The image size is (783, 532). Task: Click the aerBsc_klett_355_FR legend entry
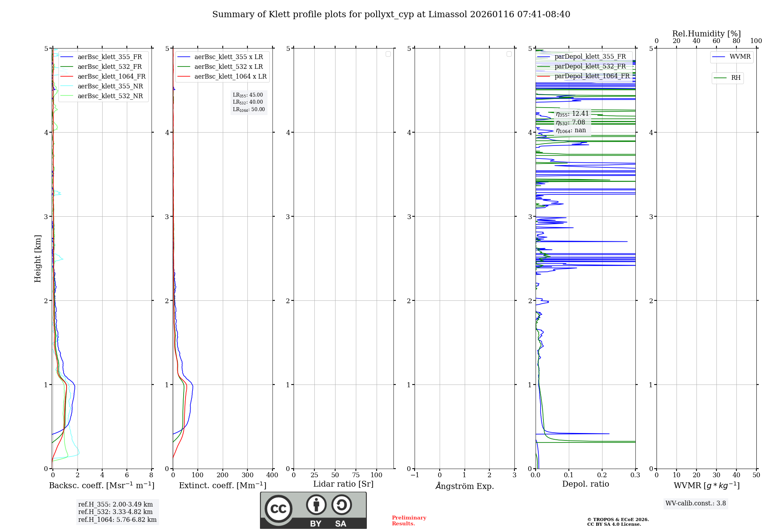tap(110, 57)
